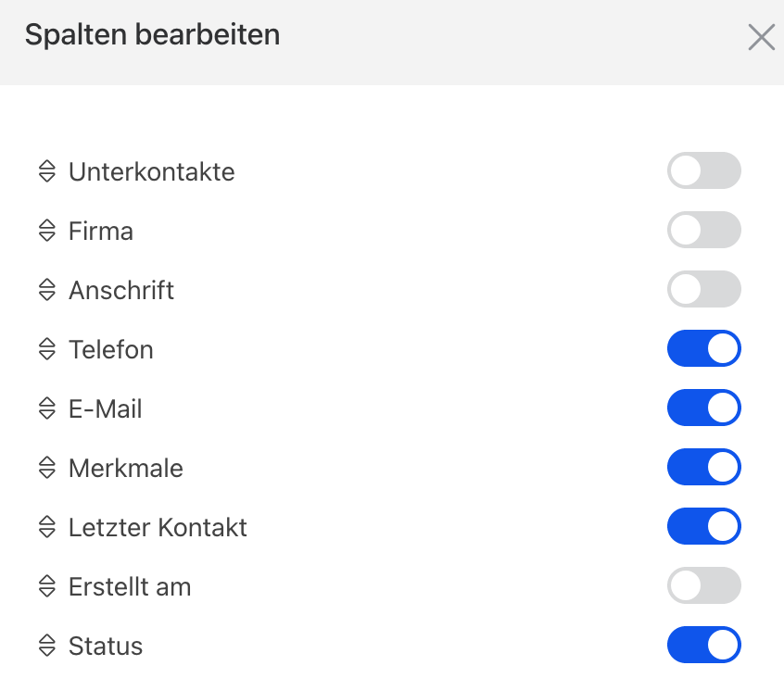This screenshot has height=678, width=784.
Task: Turn on the Firma column switch
Action: (x=703, y=231)
